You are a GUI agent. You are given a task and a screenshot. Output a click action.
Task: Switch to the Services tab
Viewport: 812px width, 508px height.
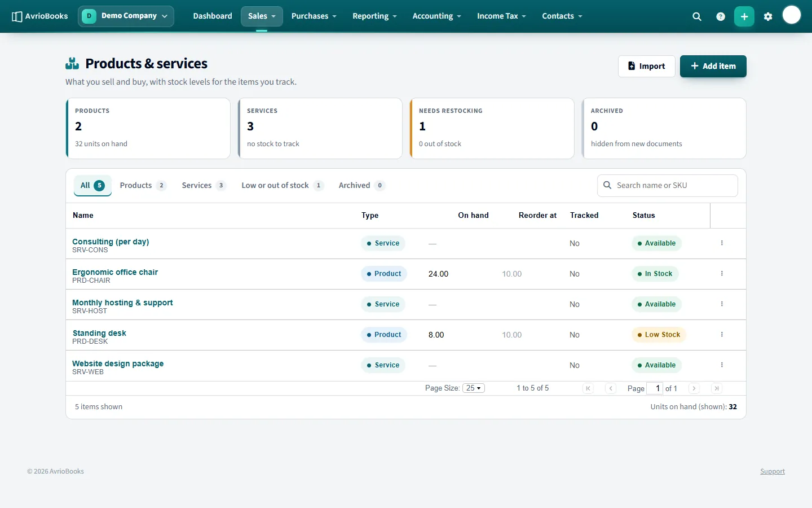pos(204,185)
